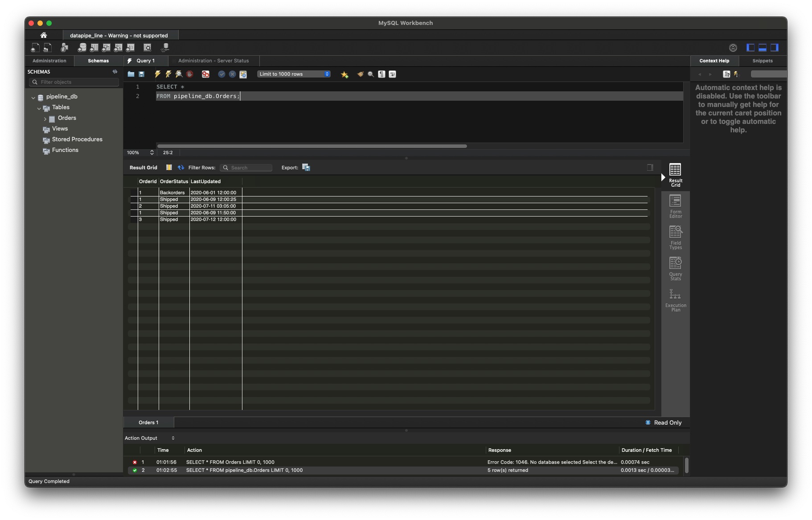View the Execution Plan
Viewport: 812px width, 520px height.
[x=676, y=300]
